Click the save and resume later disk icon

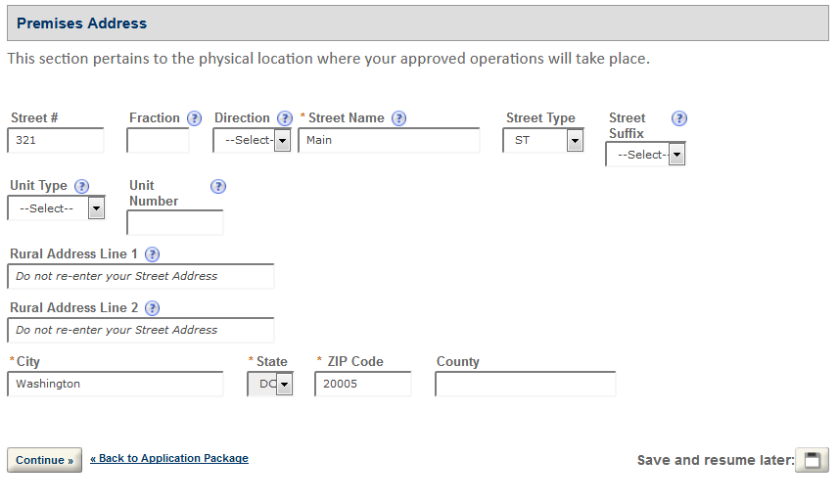(812, 460)
